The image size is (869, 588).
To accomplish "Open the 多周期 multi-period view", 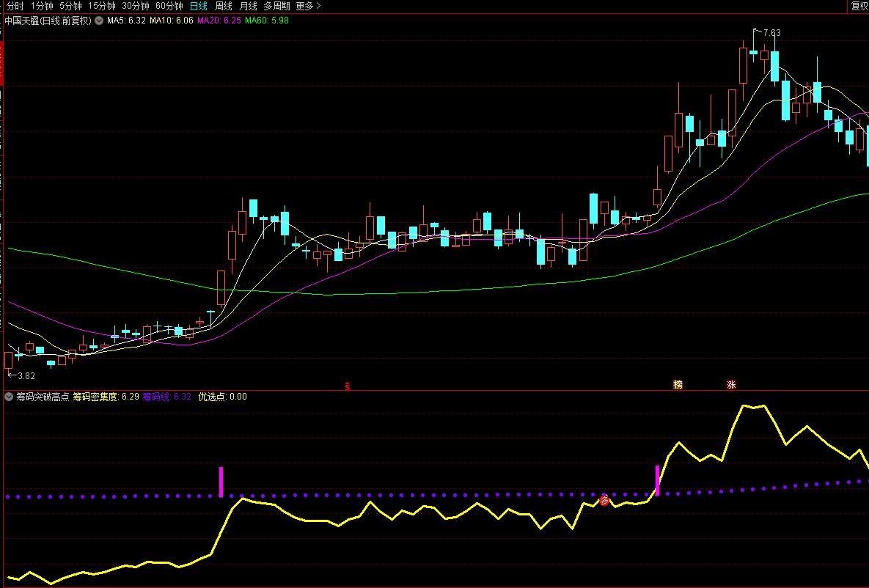I will (x=276, y=6).
